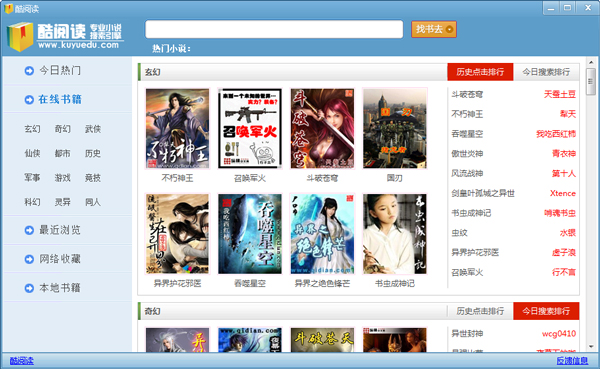Open the 今日热门 section
Screen dimensions: 600x369
tap(60, 70)
